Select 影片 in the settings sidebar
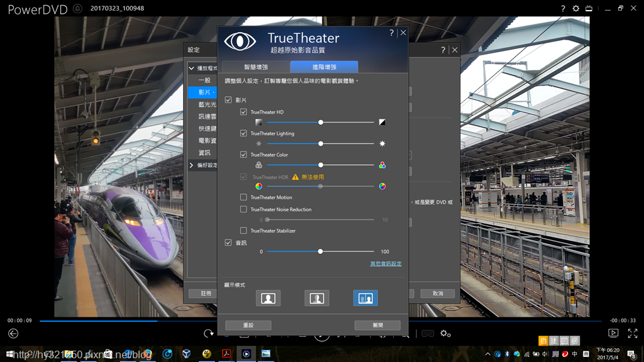 click(203, 92)
